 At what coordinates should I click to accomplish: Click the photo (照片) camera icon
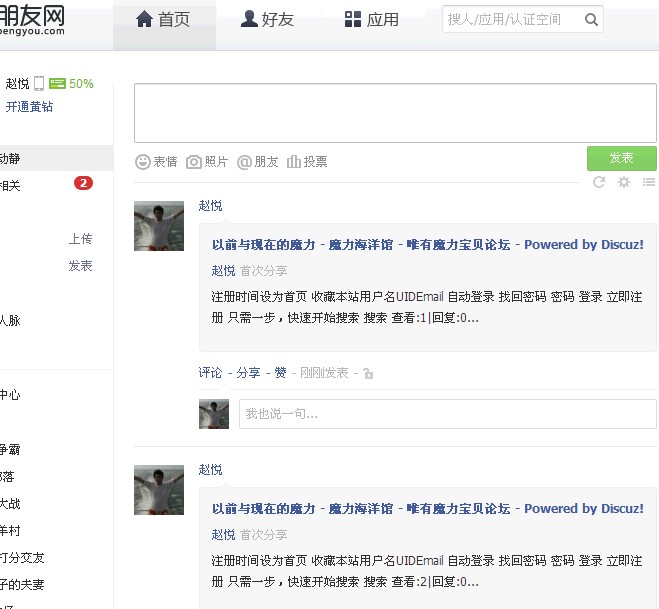pos(194,161)
